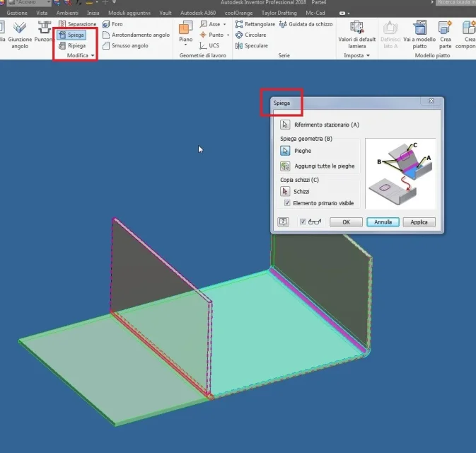Select the Ripiega refold tool
The width and height of the screenshot is (476, 453).
point(72,45)
